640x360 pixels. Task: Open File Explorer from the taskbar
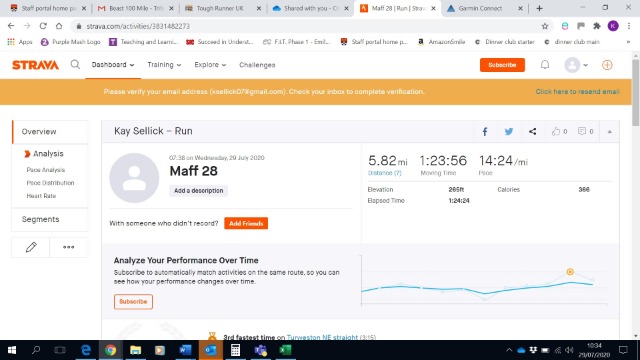(x=135, y=350)
